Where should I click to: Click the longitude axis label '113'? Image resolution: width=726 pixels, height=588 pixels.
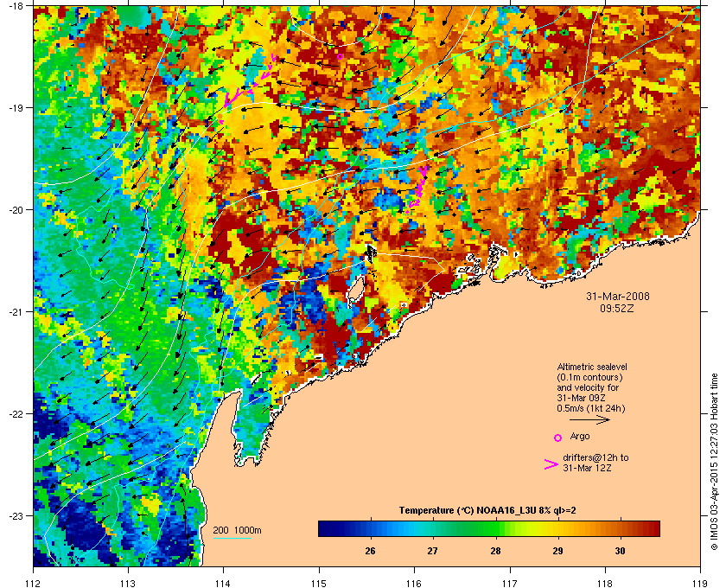pos(128,583)
